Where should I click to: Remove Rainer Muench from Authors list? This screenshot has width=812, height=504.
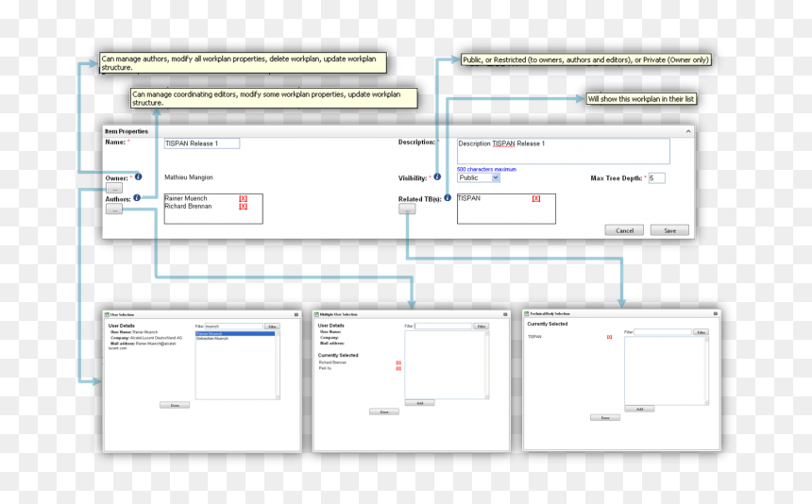click(x=243, y=199)
